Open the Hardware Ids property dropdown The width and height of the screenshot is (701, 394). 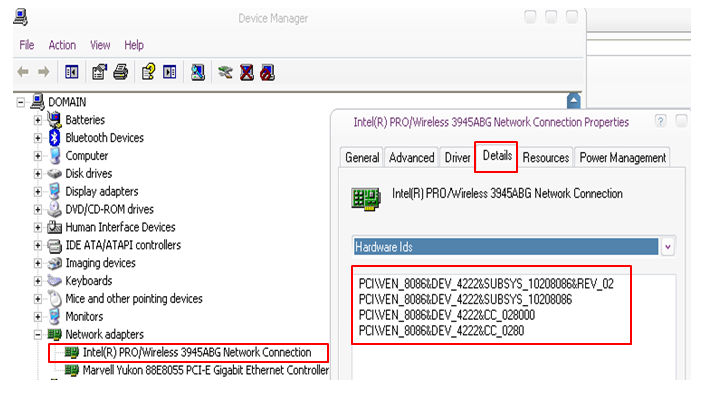point(667,246)
